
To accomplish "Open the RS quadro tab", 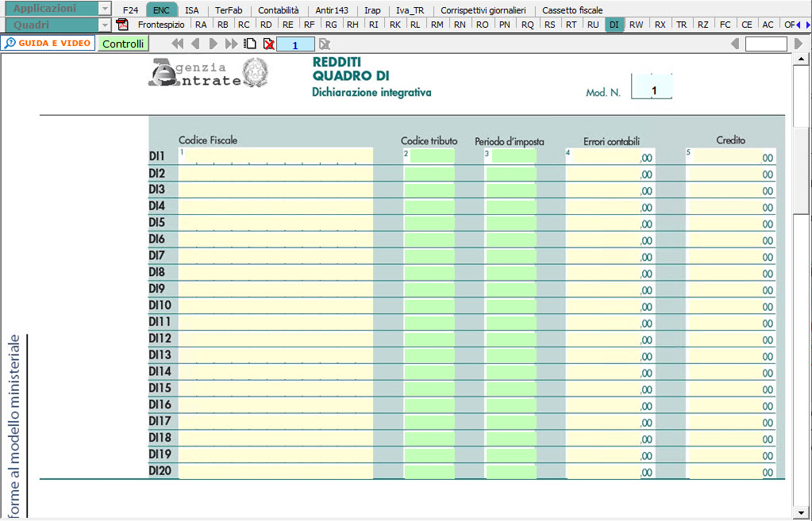I will 550,25.
